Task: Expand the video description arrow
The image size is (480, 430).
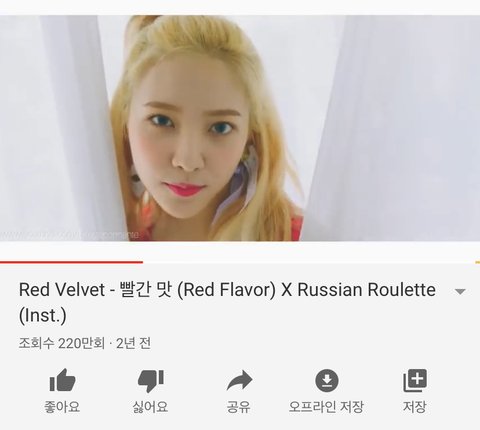Action: click(460, 292)
